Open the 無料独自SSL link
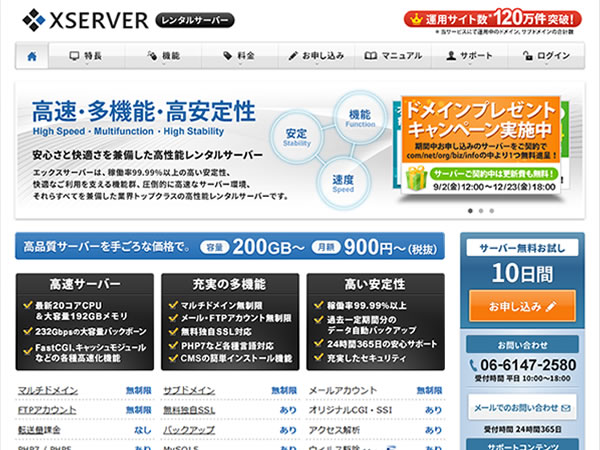600x450 pixels. click(189, 410)
